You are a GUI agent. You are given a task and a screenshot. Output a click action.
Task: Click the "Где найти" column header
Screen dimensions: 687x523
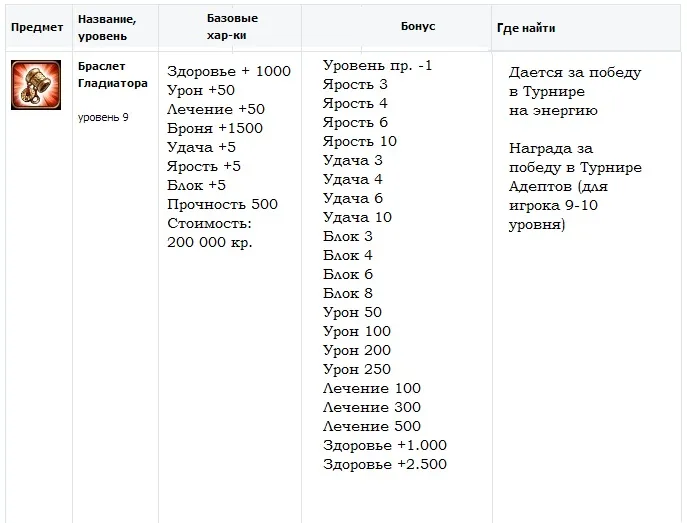pos(526,28)
